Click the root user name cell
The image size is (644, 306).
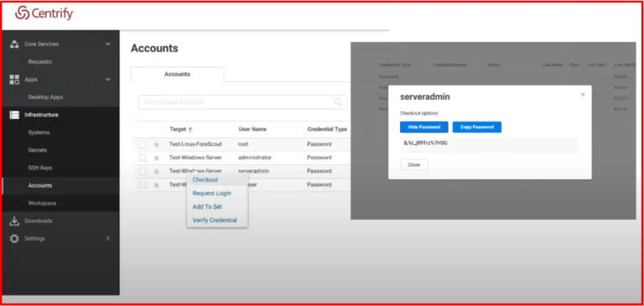click(243, 144)
